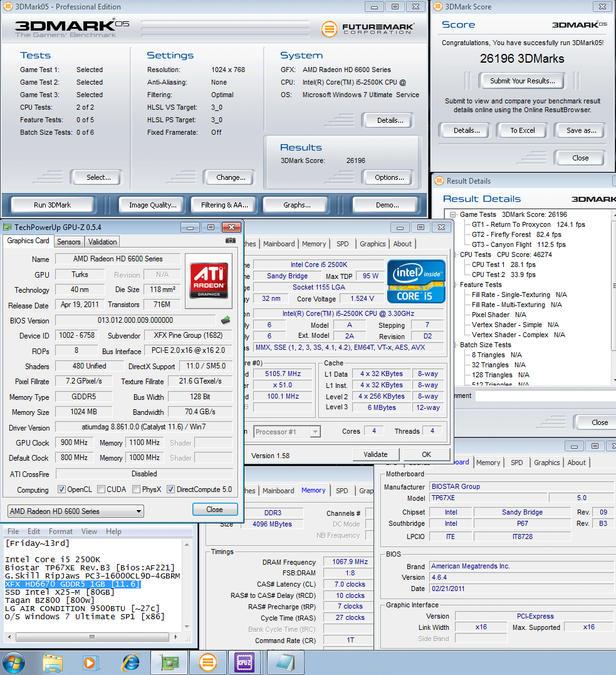Viewport: 616px width, 675px height.
Task: Open Windows Media Player from taskbar
Action: click(90, 663)
